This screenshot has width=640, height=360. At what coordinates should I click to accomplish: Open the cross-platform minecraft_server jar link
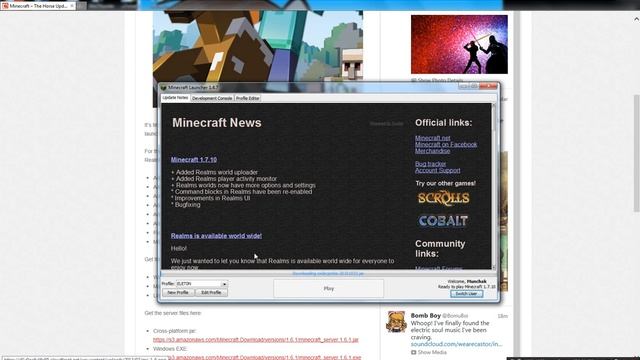(256, 340)
